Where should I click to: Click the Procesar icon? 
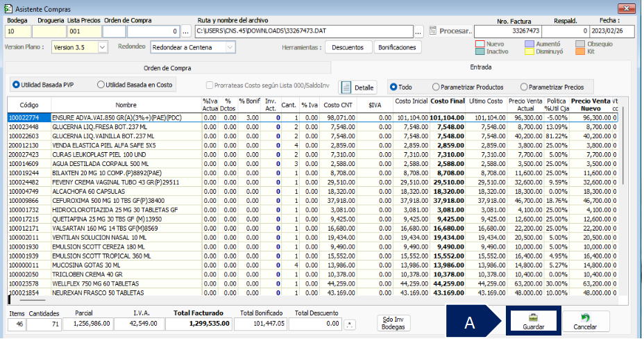pyautogui.click(x=433, y=31)
